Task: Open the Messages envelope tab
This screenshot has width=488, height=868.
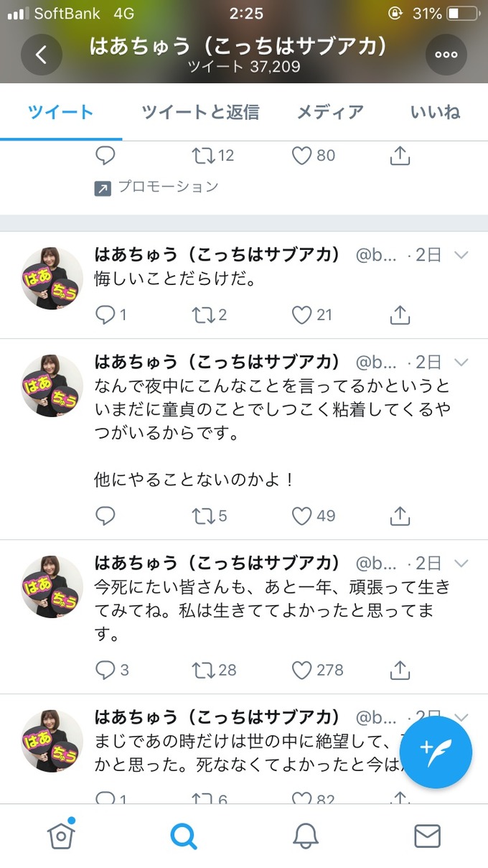Action: coord(427,836)
